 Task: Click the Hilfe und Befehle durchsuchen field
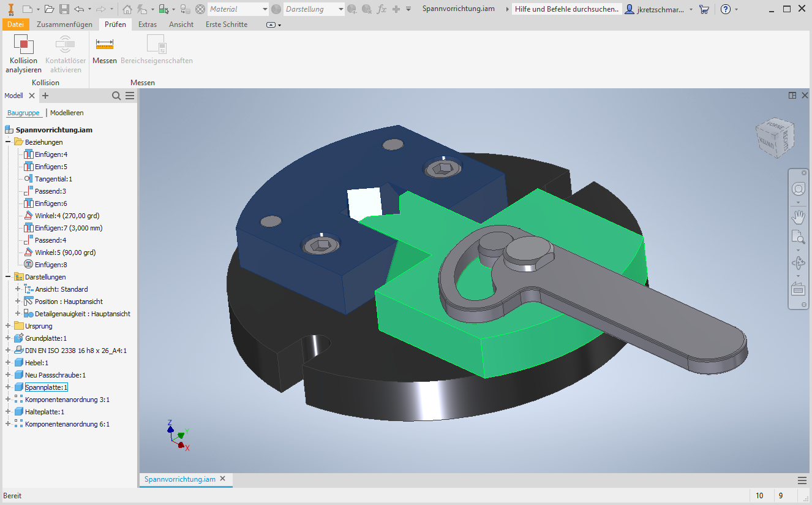[x=566, y=9]
